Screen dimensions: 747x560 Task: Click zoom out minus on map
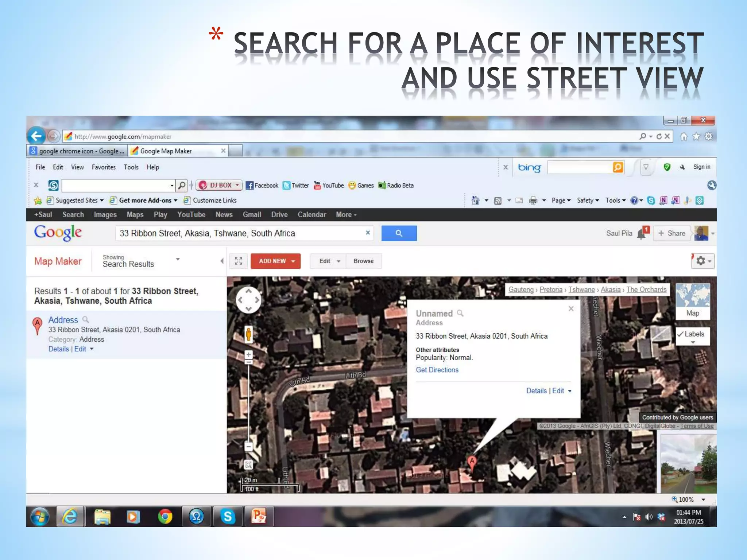248,446
